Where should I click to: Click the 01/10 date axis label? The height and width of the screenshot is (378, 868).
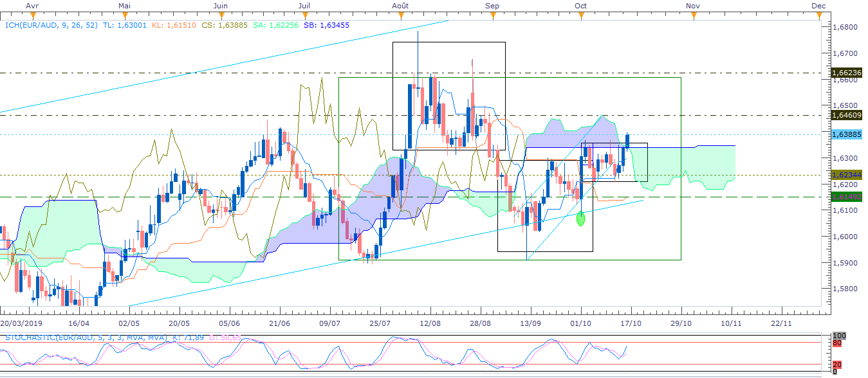click(x=580, y=325)
